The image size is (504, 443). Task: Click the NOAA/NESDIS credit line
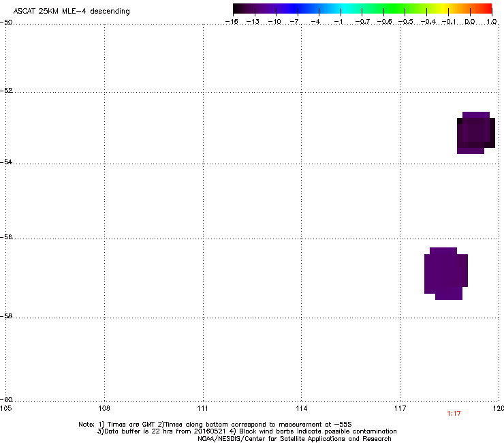point(294,439)
